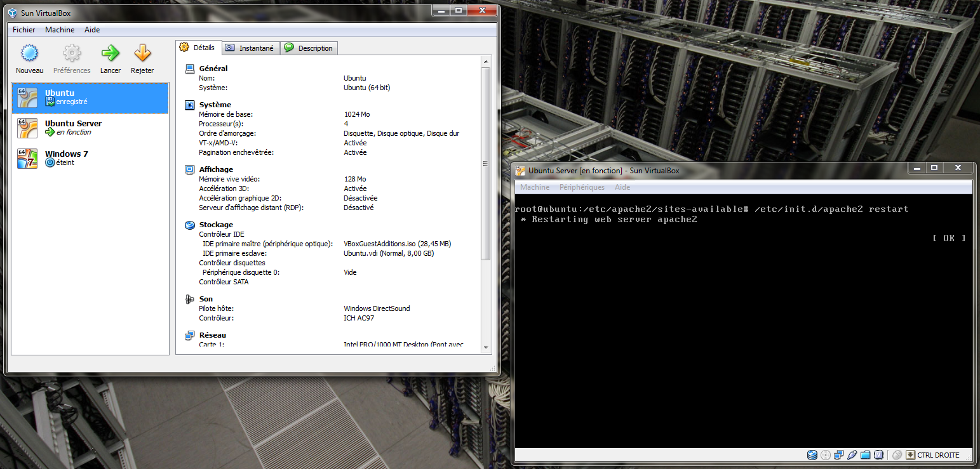The image size is (980, 469).
Task: Click the greyed-out Préférences gear icon
Action: 72,53
